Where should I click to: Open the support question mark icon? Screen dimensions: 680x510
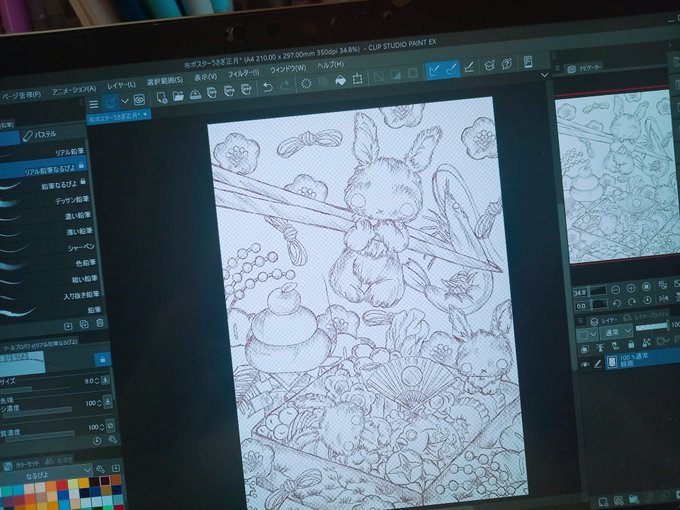click(506, 64)
